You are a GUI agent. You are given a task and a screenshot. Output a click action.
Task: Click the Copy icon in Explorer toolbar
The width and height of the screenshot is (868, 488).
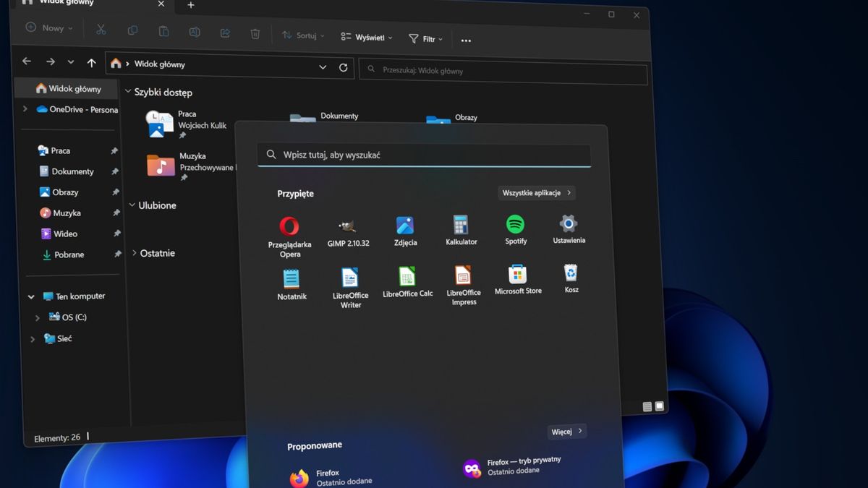pyautogui.click(x=132, y=30)
